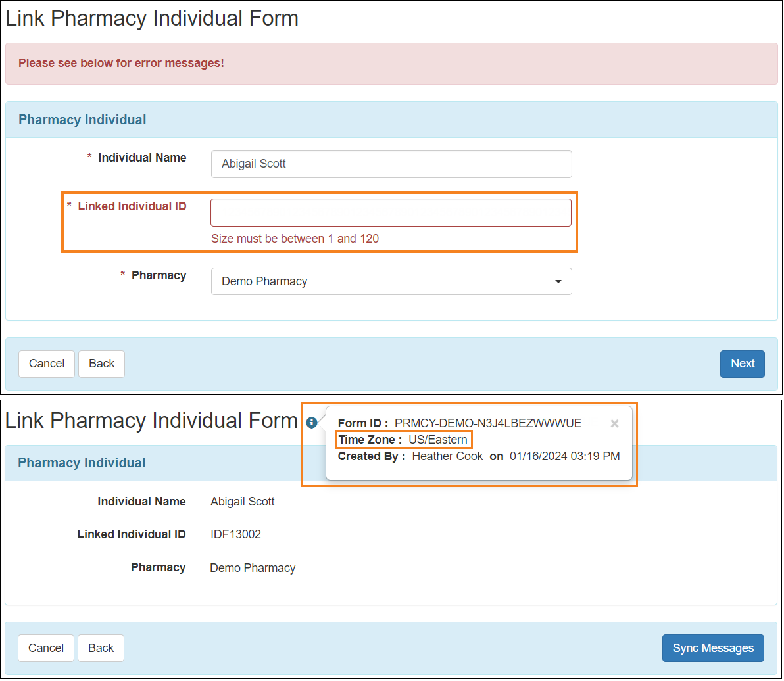
Task: Click the IDF13002 linked individual ID value
Action: (x=235, y=534)
